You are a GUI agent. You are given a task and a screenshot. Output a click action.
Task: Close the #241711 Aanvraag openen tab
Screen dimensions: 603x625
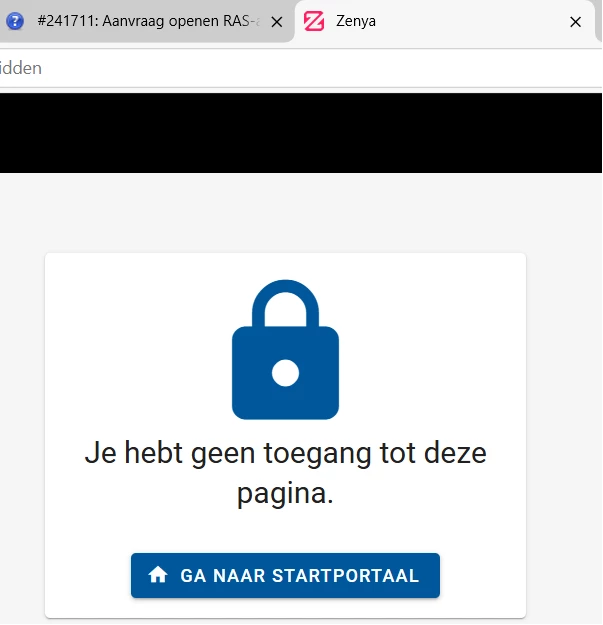[277, 22]
